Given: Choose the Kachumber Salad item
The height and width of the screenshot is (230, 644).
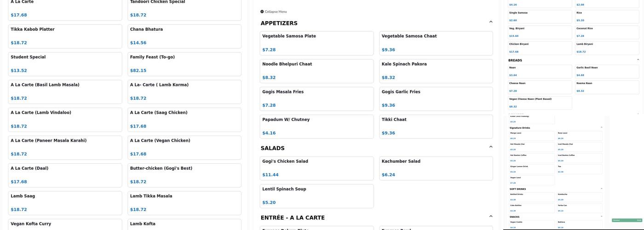Looking at the screenshot, I should [x=436, y=168].
